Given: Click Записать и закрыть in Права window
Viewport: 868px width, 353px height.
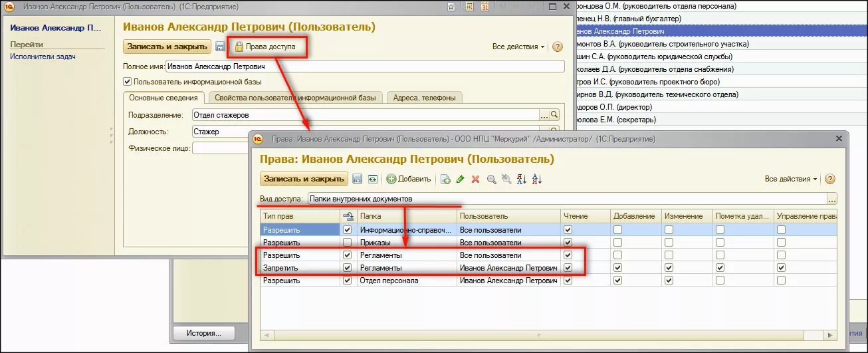Looking at the screenshot, I should [304, 179].
